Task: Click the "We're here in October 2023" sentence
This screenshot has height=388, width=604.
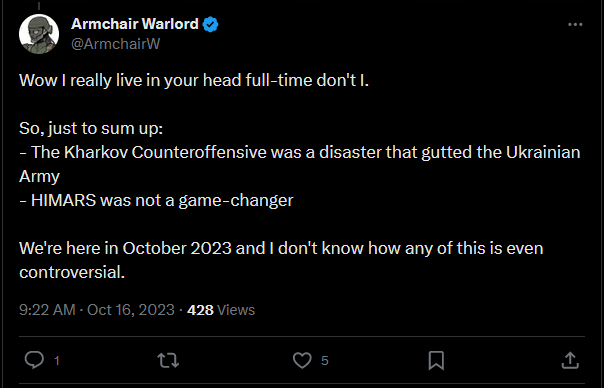Action: 281,260
